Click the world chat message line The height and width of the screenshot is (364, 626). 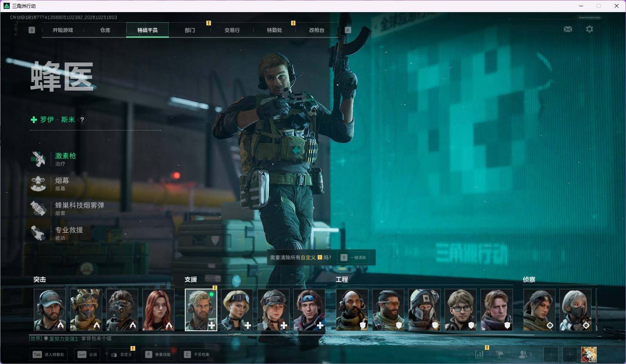(x=71, y=339)
